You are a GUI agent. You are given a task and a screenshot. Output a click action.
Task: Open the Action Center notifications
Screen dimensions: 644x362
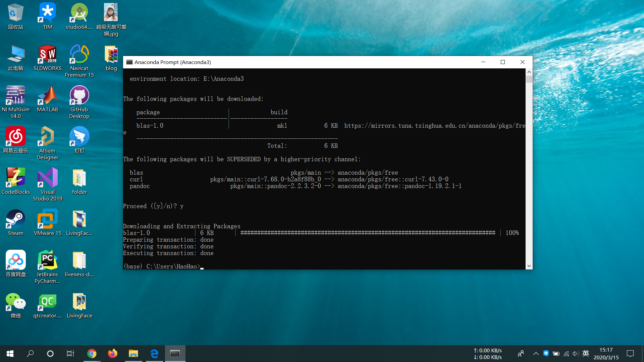(x=630, y=353)
